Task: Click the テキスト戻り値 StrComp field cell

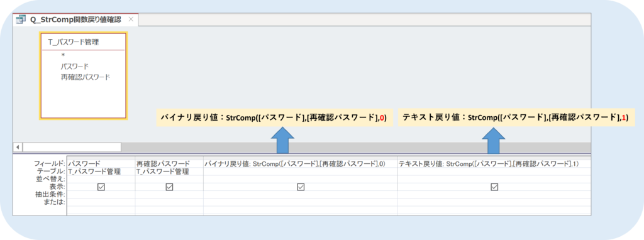Action: (494, 164)
